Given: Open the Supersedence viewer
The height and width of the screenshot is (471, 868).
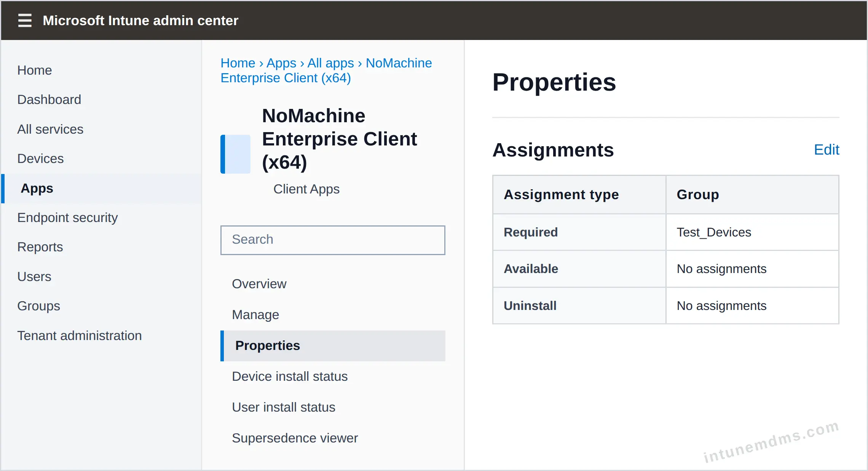Looking at the screenshot, I should 295,438.
